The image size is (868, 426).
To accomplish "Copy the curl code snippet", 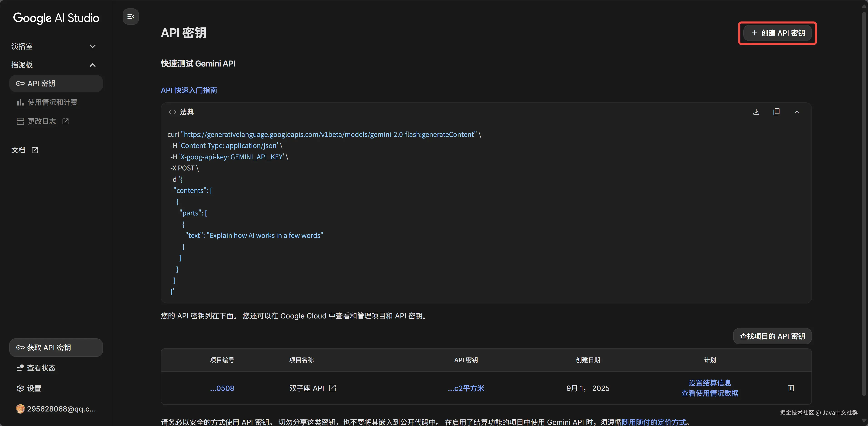I will [x=776, y=112].
